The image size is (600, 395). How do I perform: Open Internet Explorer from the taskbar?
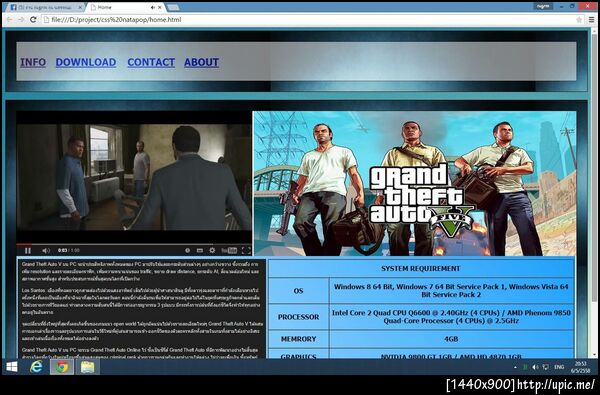[36, 367]
